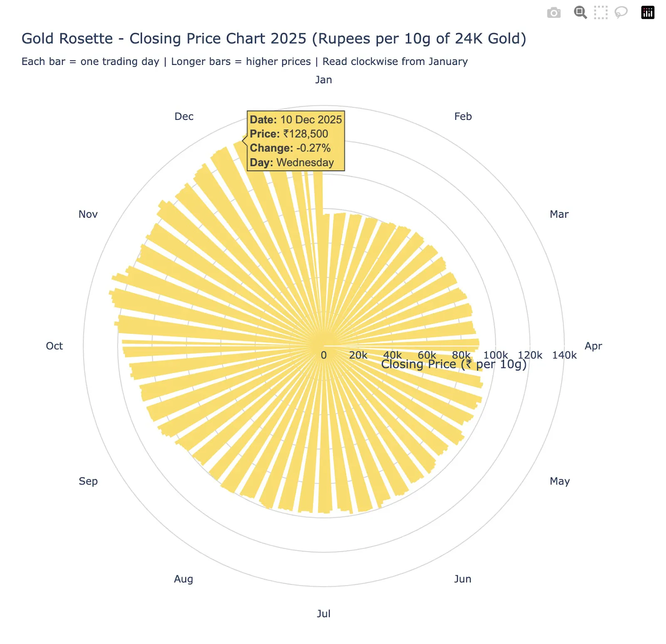Click the subtitle about trading days
The width and height of the screenshot is (666, 644).
click(245, 61)
